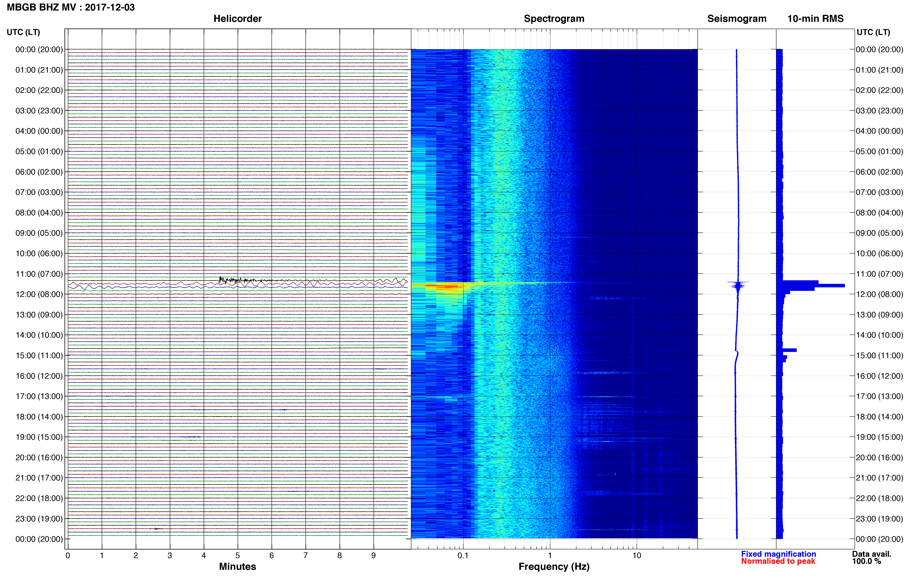
Task: Click the '10-min RMS' panel heading
Action: tap(816, 18)
